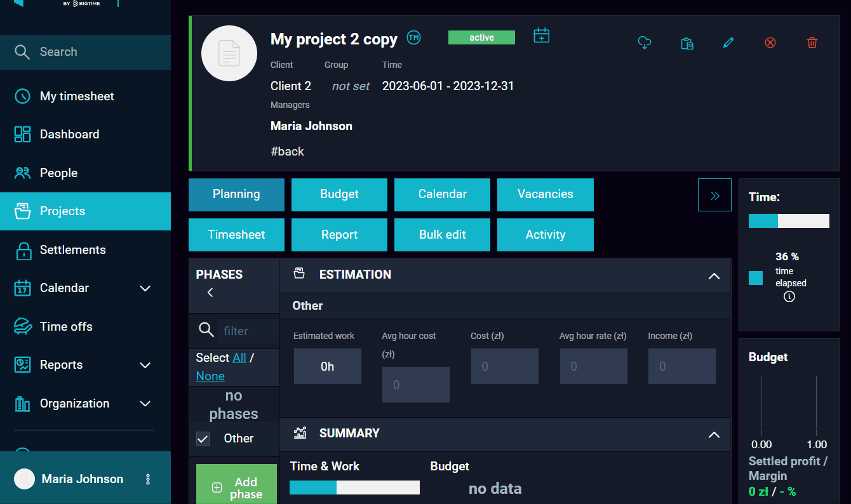Click the Settlements lock icon

coord(23,250)
